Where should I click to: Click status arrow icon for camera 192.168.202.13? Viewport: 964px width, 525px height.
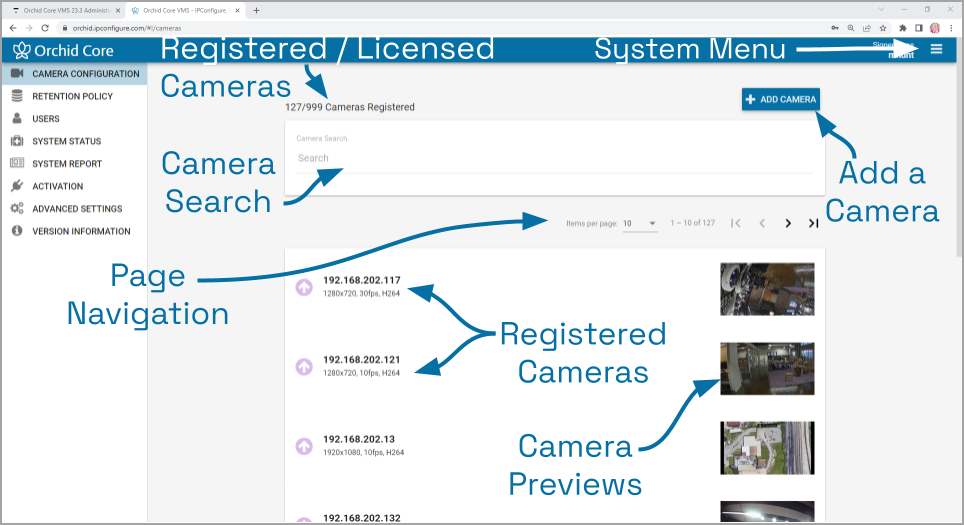coord(304,446)
